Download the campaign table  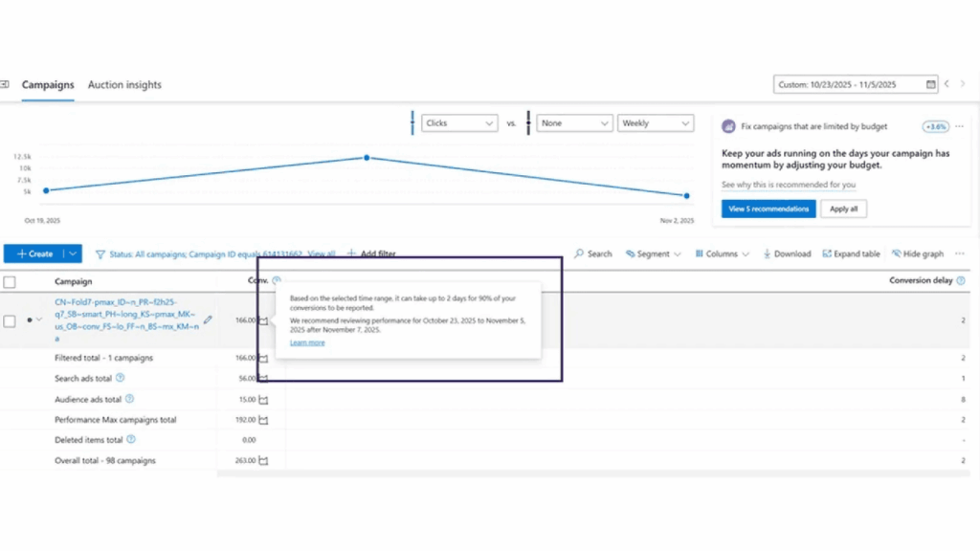point(787,253)
